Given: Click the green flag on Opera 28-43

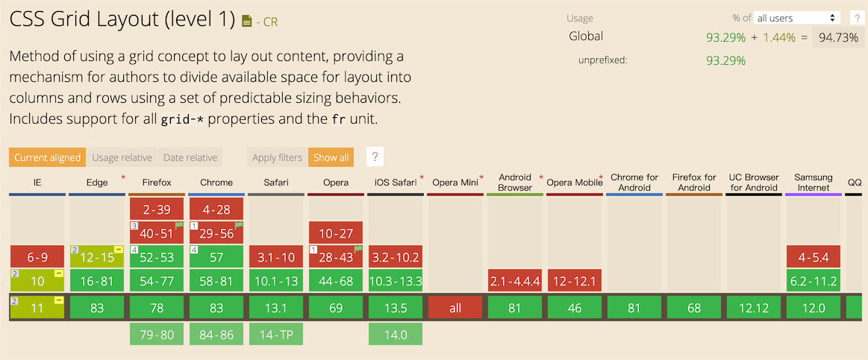Looking at the screenshot, I should coord(358,249).
